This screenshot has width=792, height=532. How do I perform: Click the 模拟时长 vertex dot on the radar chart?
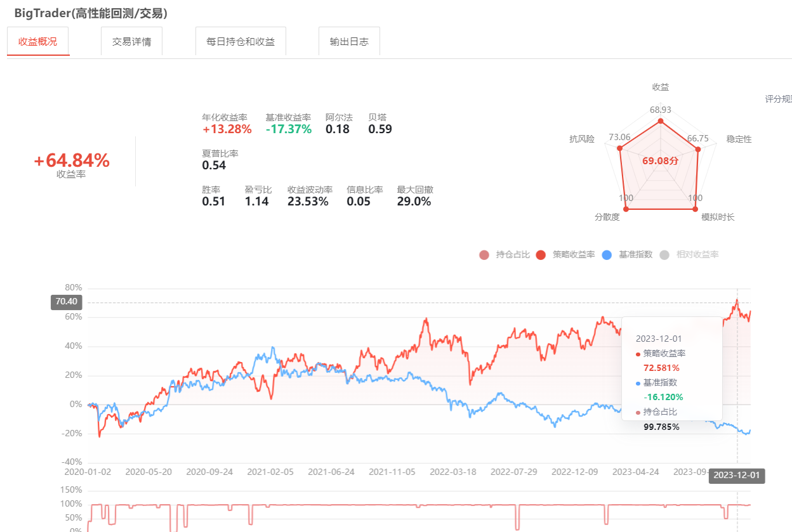(x=695, y=209)
